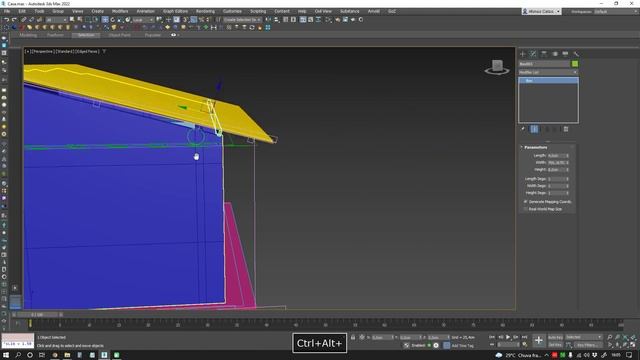This screenshot has width=640, height=360.
Task: Toggle Real-World Map Size checkbox
Action: tap(526, 209)
